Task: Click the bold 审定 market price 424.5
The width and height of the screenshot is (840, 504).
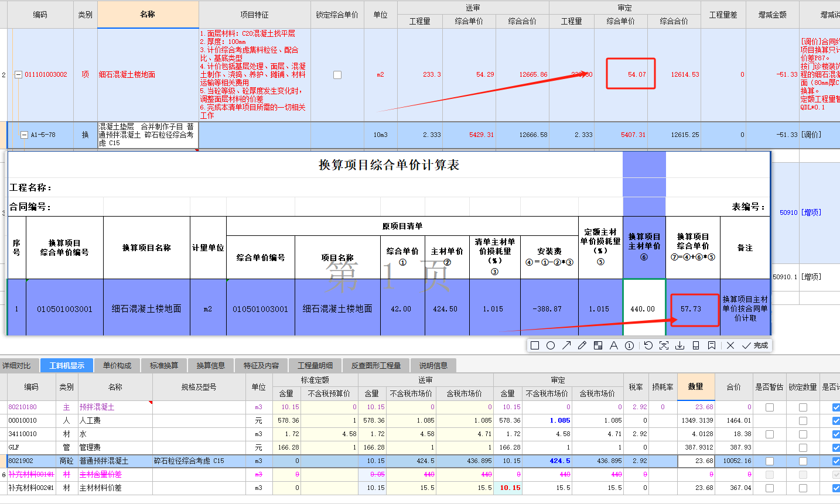Action: point(559,461)
